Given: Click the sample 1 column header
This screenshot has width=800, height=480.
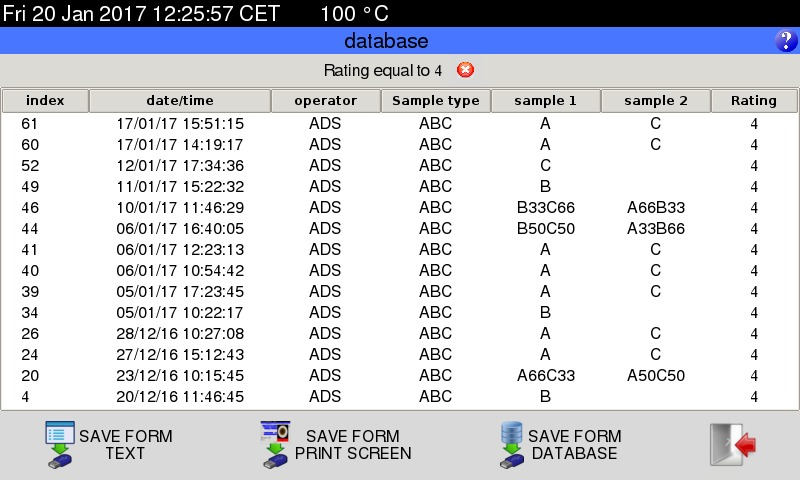Looking at the screenshot, I should (x=545, y=101).
